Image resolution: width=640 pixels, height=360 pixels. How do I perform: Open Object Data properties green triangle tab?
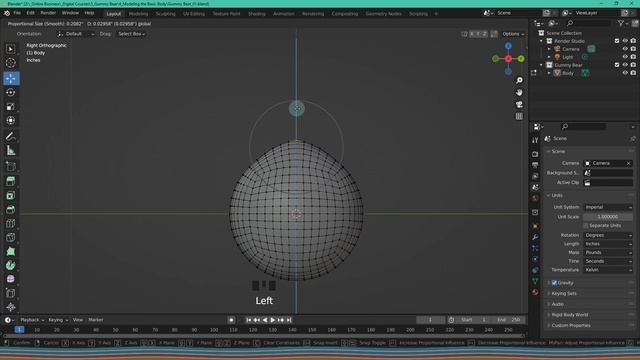coord(535,281)
